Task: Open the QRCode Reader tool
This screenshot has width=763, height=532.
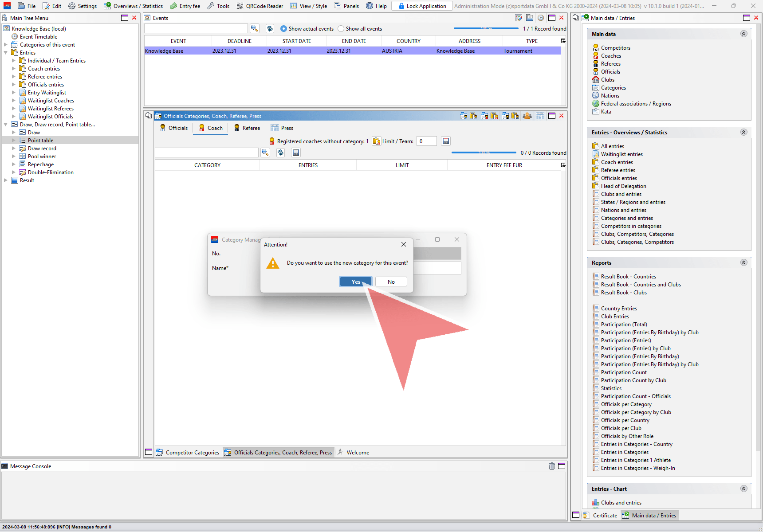Action: click(260, 6)
